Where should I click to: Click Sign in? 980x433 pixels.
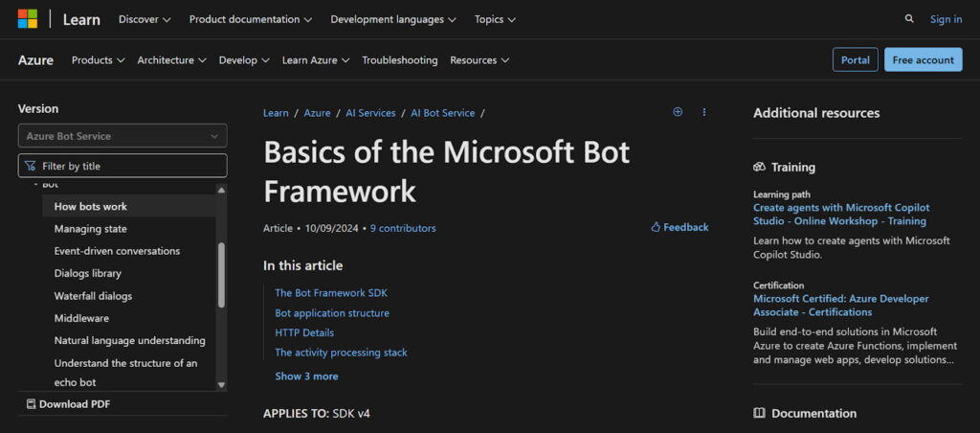coord(946,19)
